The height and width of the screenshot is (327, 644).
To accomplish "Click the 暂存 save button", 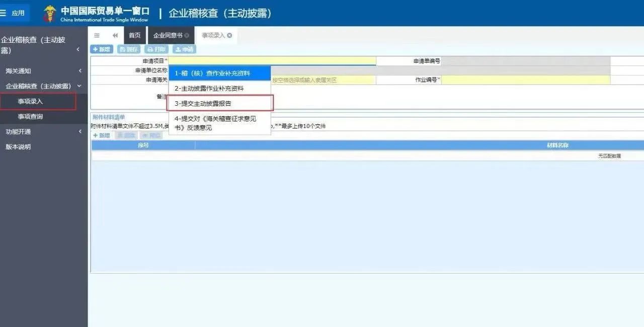I will click(x=129, y=49).
